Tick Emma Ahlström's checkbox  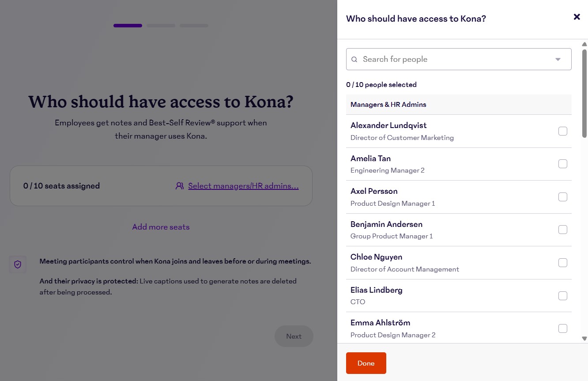click(562, 328)
